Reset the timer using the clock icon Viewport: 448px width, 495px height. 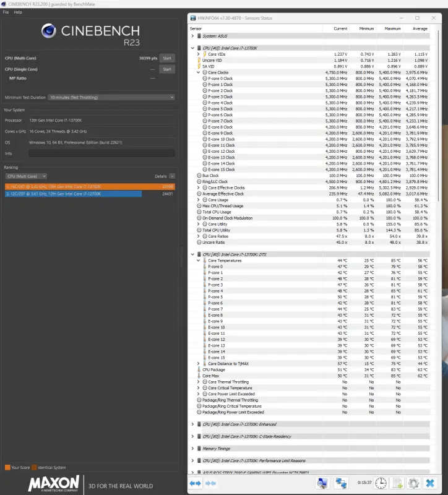point(381,483)
